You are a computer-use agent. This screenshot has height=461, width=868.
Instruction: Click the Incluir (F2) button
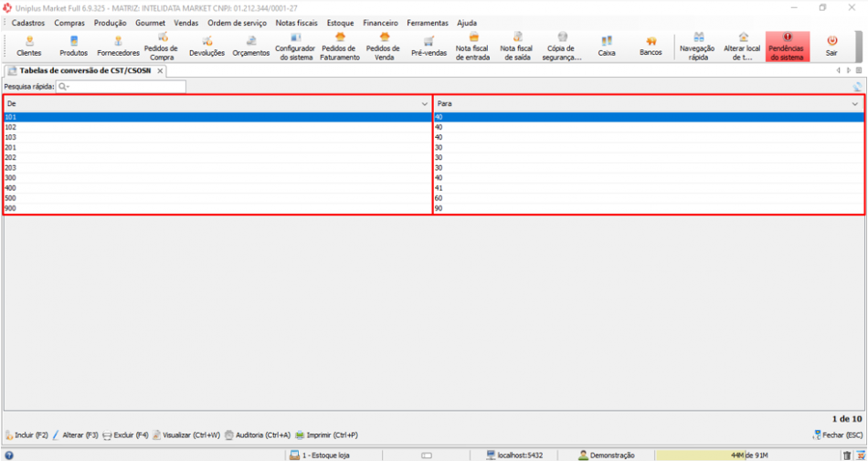[x=27, y=435]
